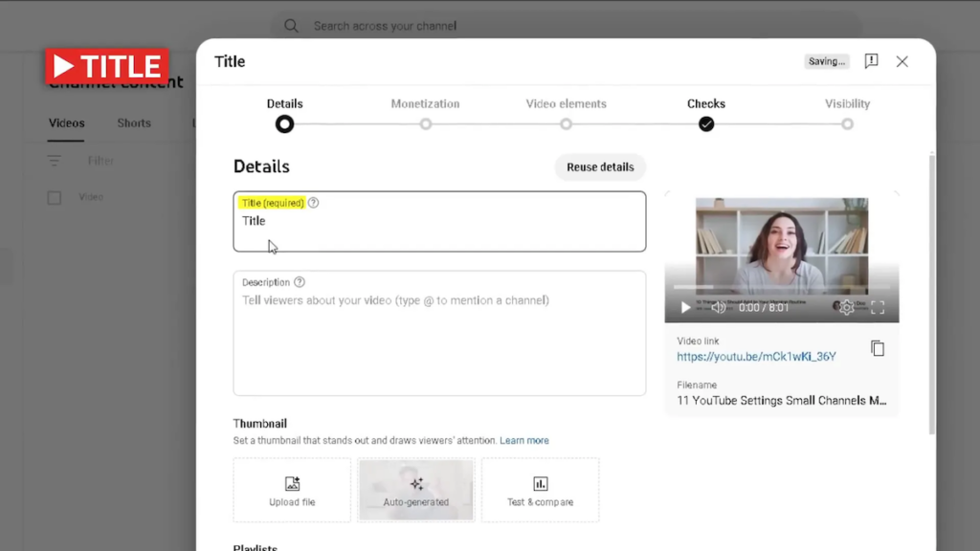
Task: Enter fullscreen on video preview
Action: (878, 307)
